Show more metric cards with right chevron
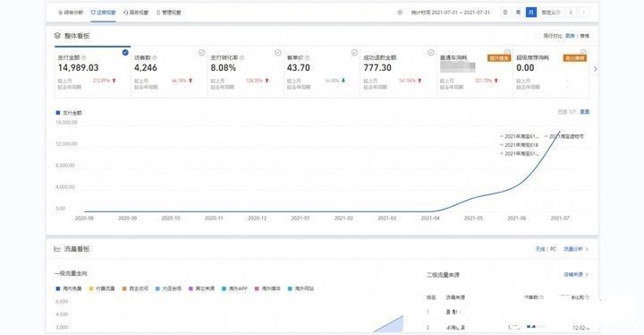 pos(595,69)
